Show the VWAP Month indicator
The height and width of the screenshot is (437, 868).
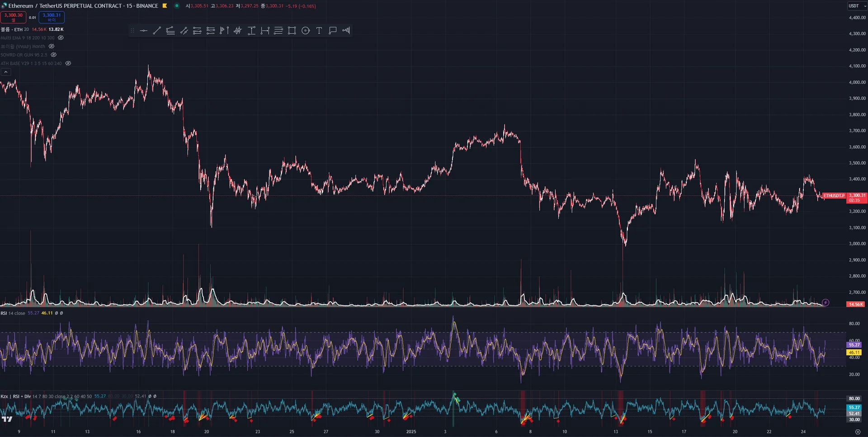click(52, 47)
